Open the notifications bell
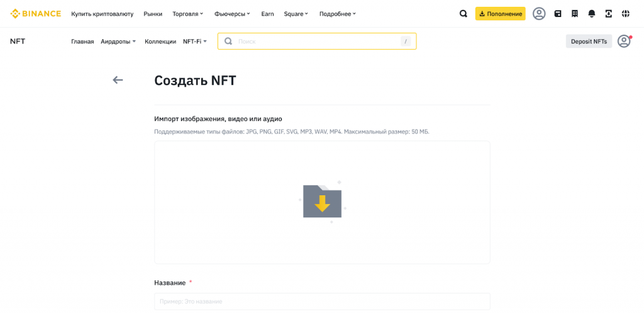 592,13
